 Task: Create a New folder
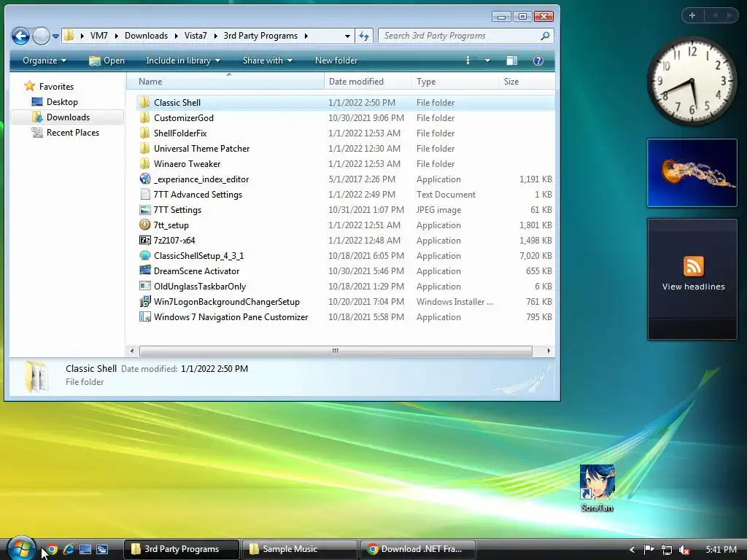click(336, 61)
